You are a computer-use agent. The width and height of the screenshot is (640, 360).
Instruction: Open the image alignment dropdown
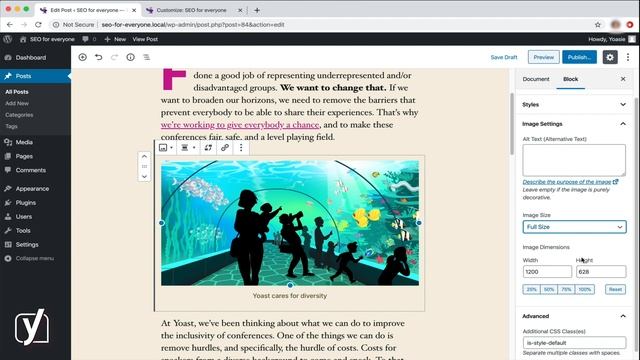188,148
